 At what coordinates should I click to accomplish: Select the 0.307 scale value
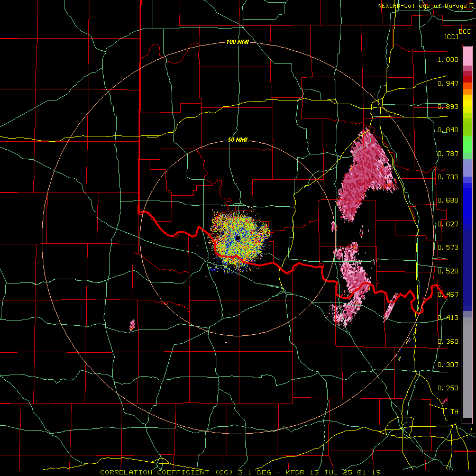448,364
